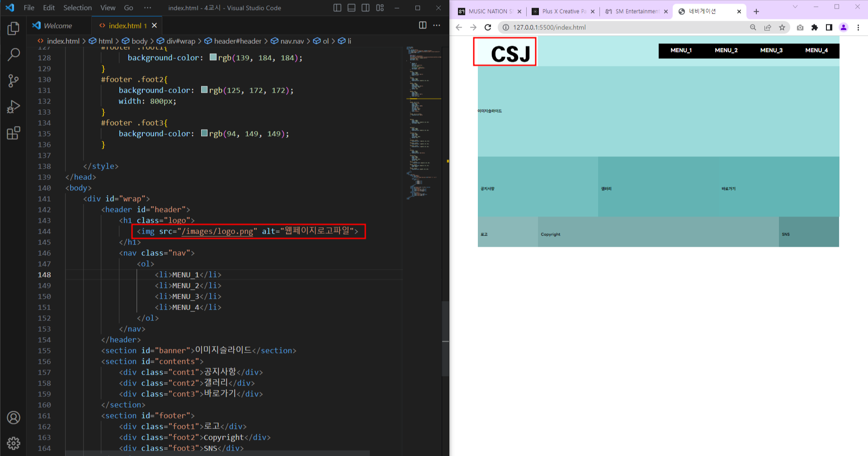Click MENU_1 in the webpage navigation

681,51
